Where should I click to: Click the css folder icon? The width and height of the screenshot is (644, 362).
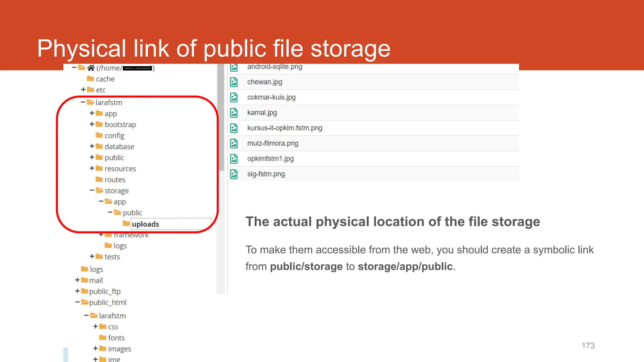pos(103,326)
